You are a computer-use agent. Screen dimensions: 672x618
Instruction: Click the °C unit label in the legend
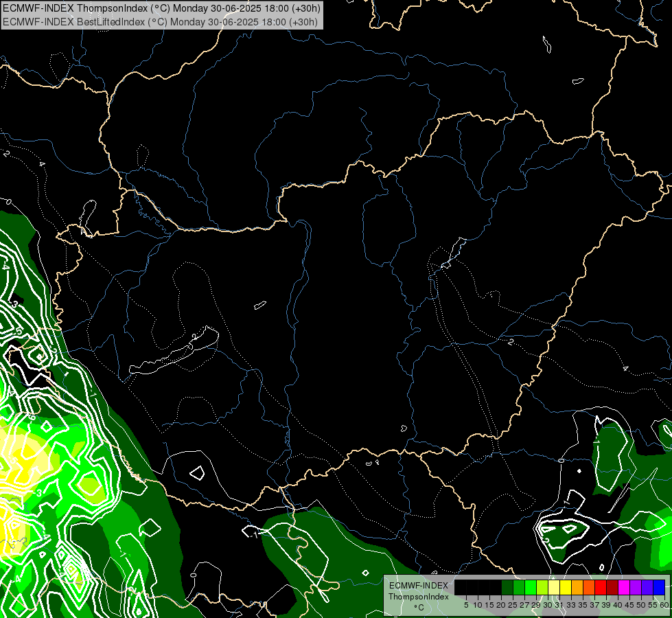419,608
